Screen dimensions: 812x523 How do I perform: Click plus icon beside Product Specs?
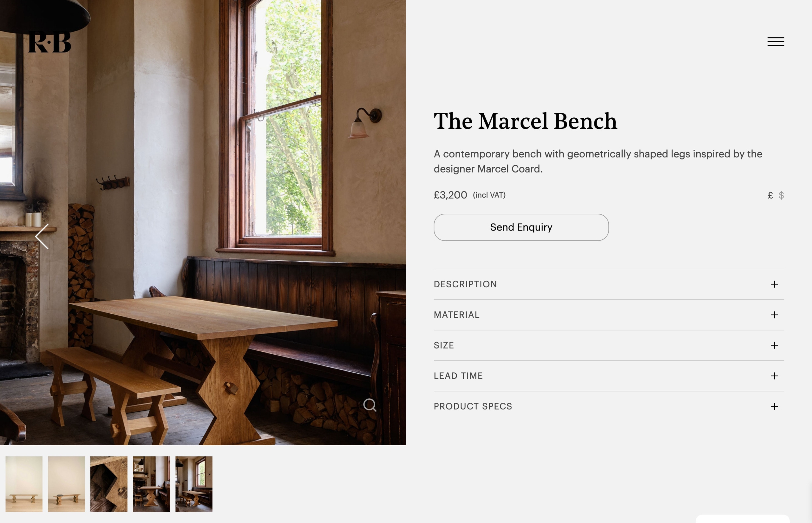click(x=774, y=407)
